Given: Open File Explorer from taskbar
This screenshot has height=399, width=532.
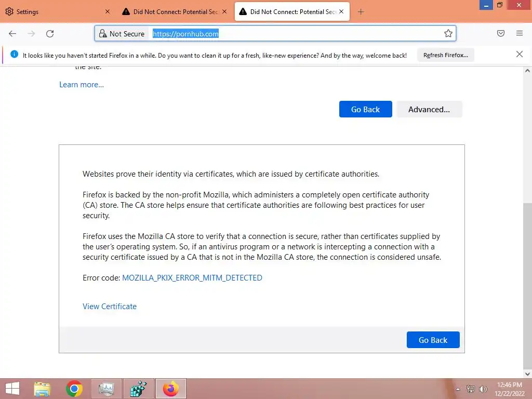Looking at the screenshot, I should (x=43, y=389).
